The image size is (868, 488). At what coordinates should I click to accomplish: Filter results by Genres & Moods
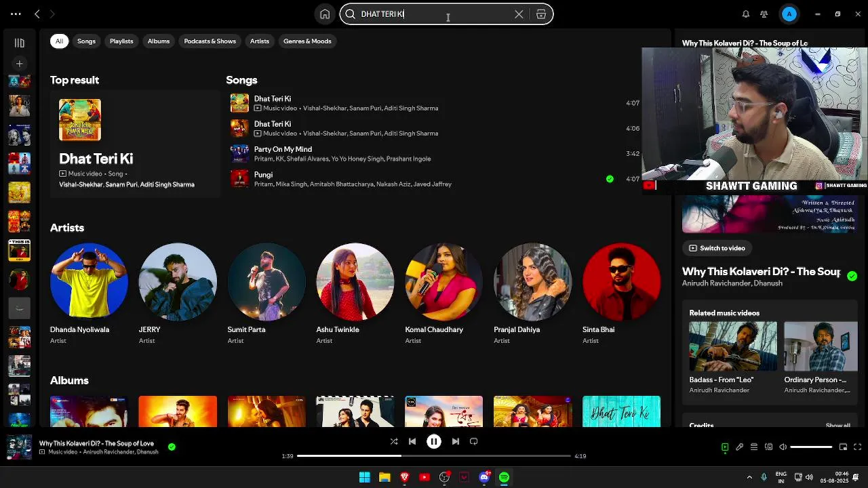[x=307, y=41]
